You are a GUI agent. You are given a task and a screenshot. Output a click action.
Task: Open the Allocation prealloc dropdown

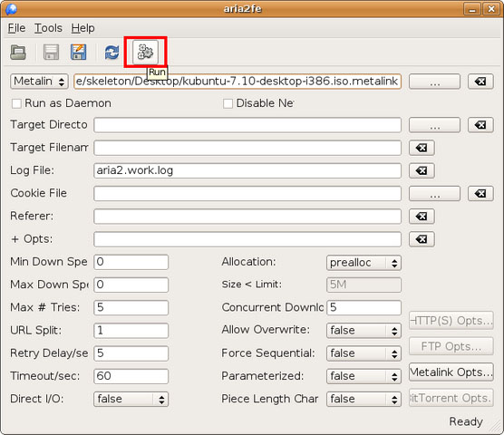click(x=363, y=263)
